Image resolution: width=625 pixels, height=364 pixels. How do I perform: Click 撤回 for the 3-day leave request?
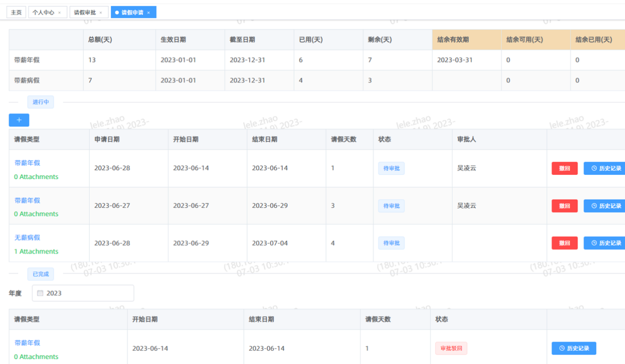(564, 206)
